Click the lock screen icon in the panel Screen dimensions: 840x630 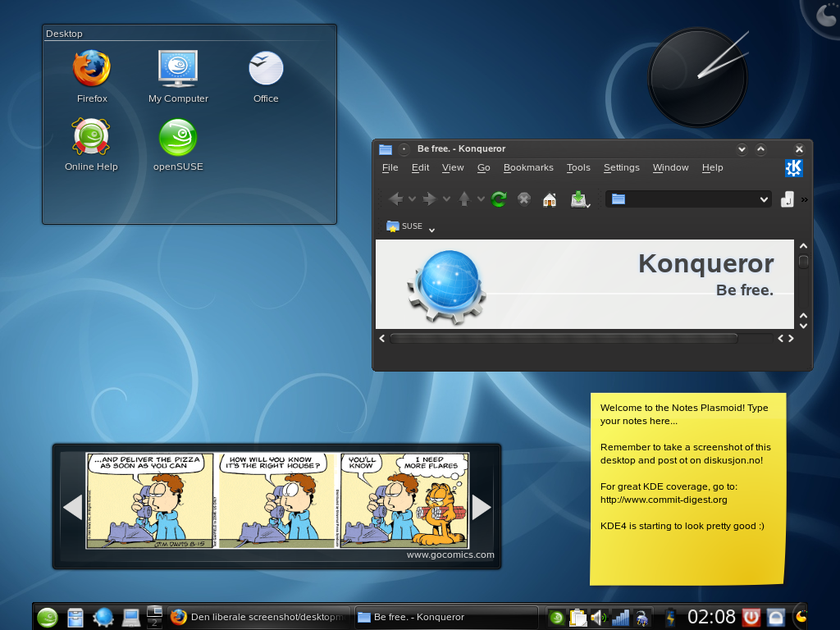pyautogui.click(x=776, y=618)
